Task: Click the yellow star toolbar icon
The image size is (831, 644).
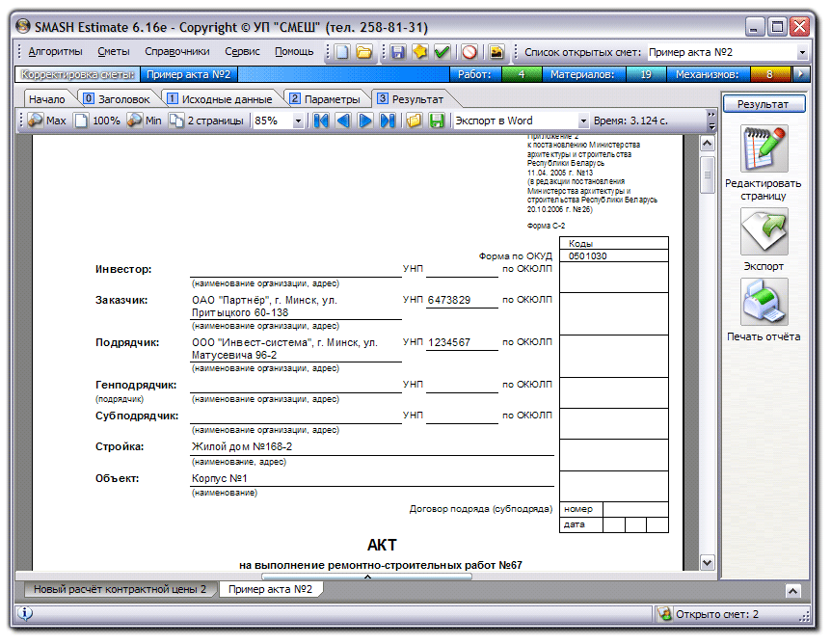Action: [x=419, y=52]
